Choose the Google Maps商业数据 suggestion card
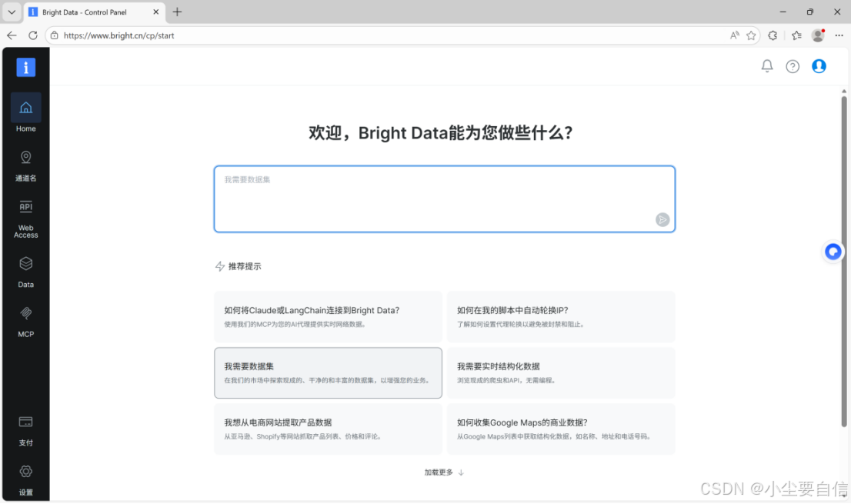 pyautogui.click(x=561, y=429)
